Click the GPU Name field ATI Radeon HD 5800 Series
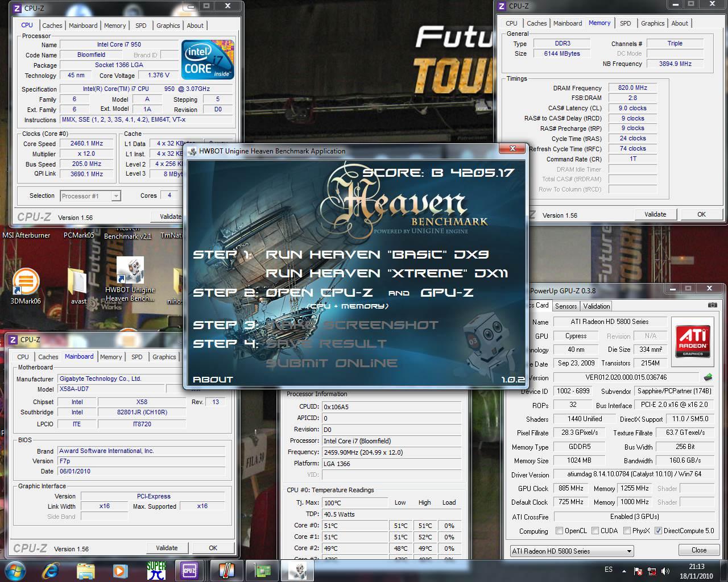728x582 pixels. 609,322
